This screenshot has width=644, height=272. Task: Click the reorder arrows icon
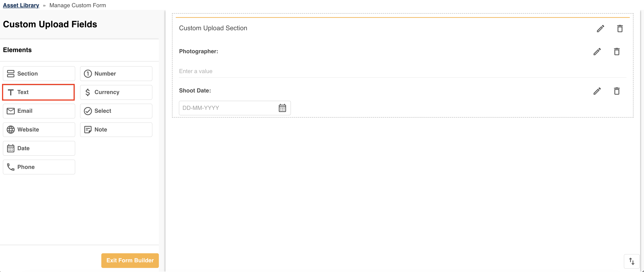click(632, 261)
